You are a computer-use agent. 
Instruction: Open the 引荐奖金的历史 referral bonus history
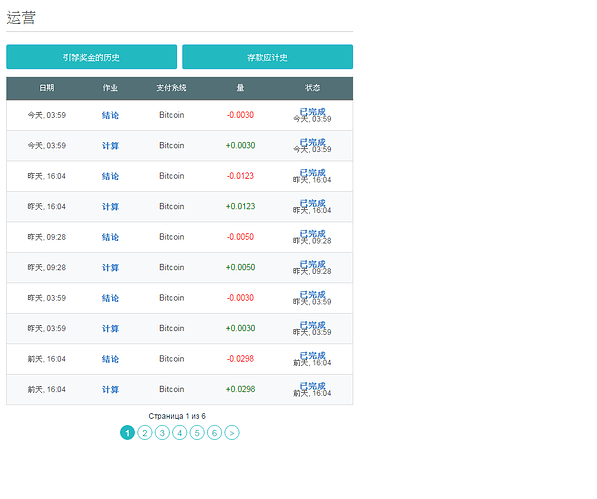point(91,57)
